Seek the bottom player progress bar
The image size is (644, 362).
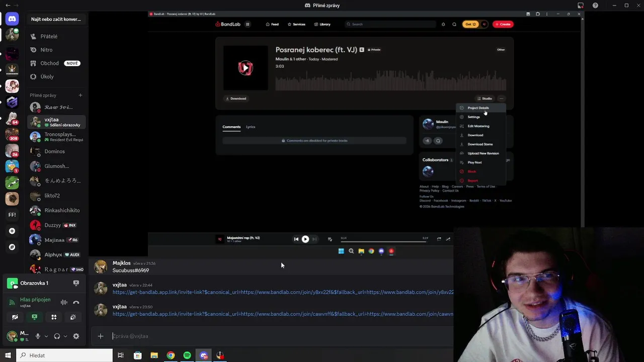(x=383, y=241)
